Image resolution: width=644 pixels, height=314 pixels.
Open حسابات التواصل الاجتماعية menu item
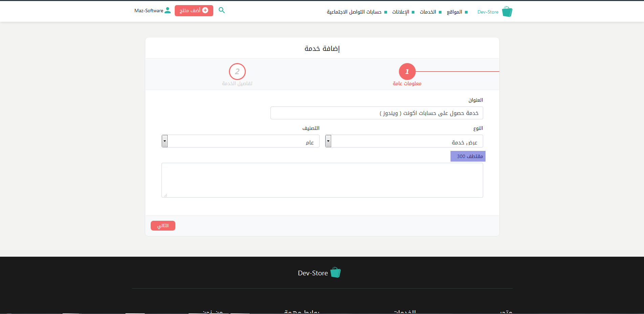354,12
